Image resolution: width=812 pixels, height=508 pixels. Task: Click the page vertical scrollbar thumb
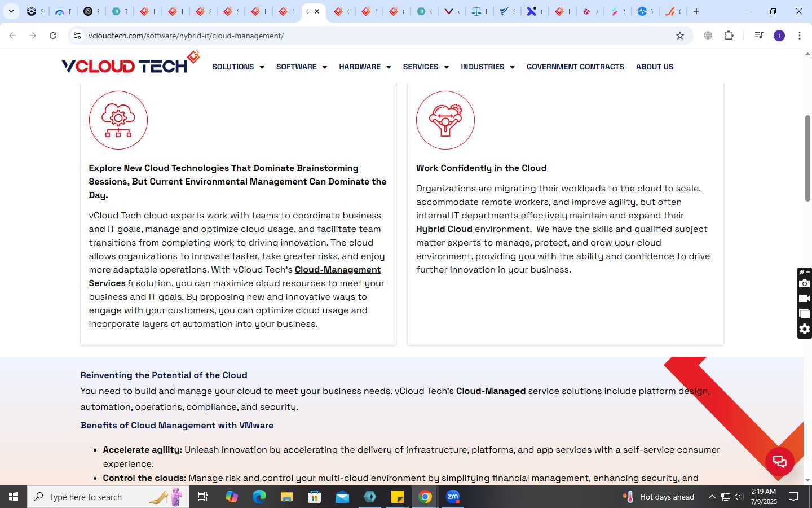pyautogui.click(x=807, y=158)
